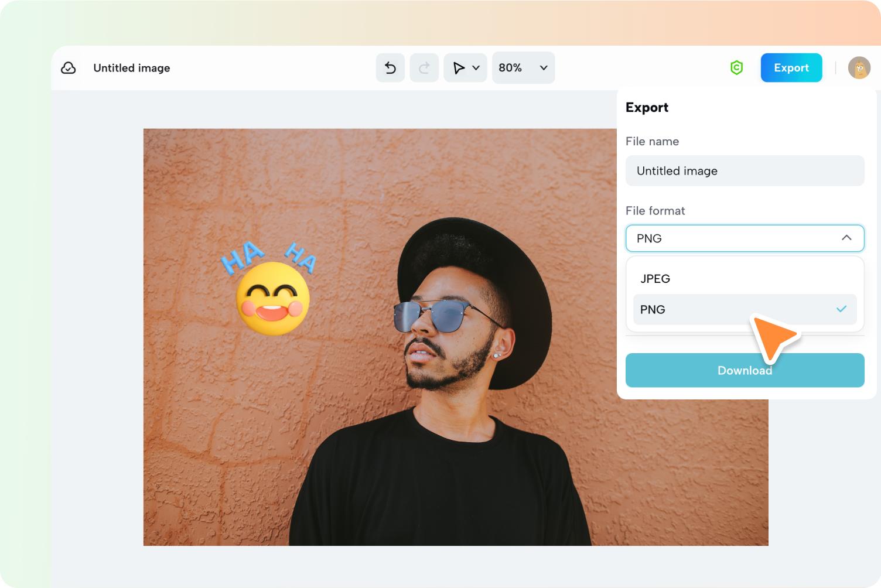Select PNG from the format list

pos(653,309)
